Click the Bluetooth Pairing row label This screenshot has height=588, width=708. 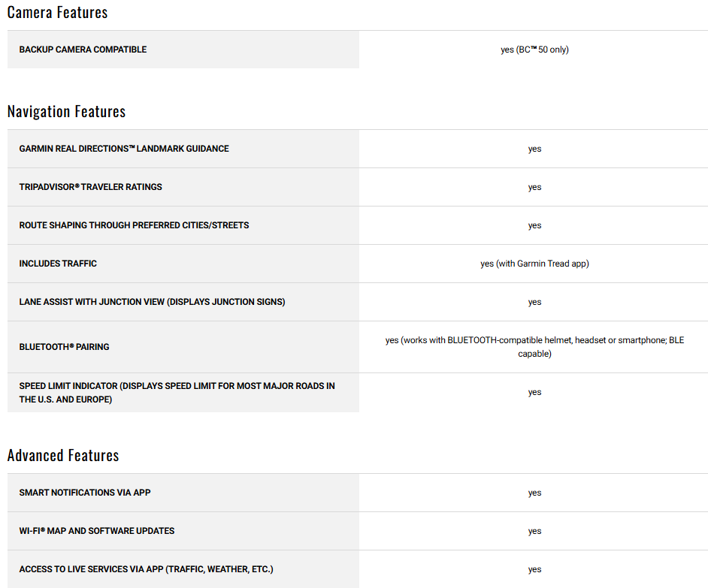[x=64, y=347]
